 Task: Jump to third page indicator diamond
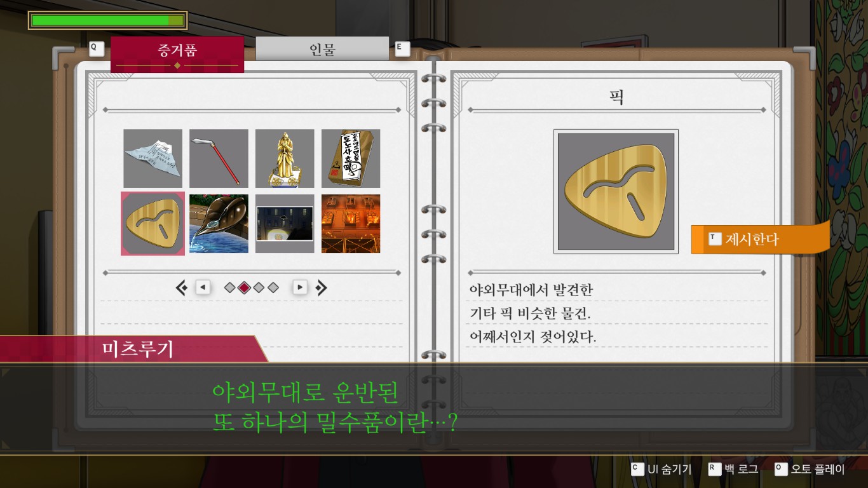[x=259, y=288]
